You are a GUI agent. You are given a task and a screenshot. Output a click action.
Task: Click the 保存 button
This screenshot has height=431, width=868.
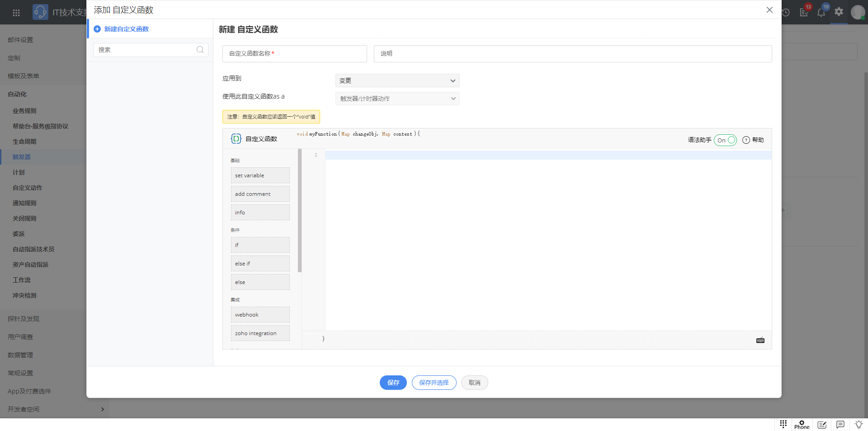393,383
